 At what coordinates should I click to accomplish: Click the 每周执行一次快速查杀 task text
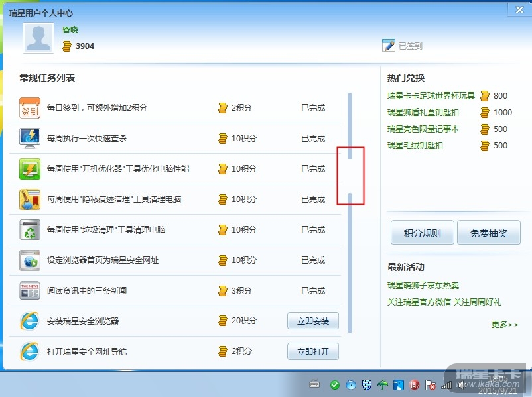tap(87, 139)
